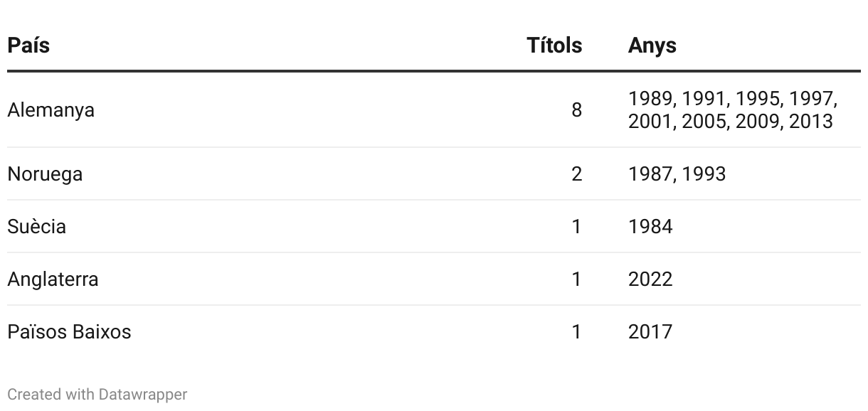
Task: Click the País column header
Action: coord(28,46)
